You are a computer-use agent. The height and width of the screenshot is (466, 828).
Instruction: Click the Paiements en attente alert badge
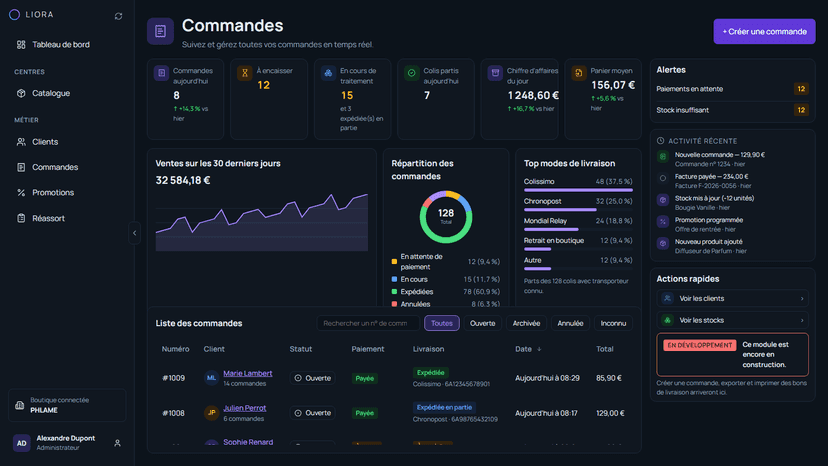pyautogui.click(x=801, y=89)
